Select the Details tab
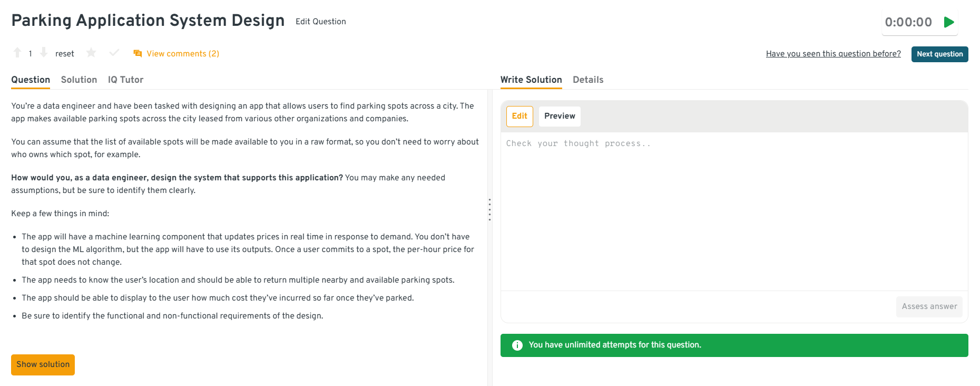The width and height of the screenshot is (980, 386). coord(588,80)
